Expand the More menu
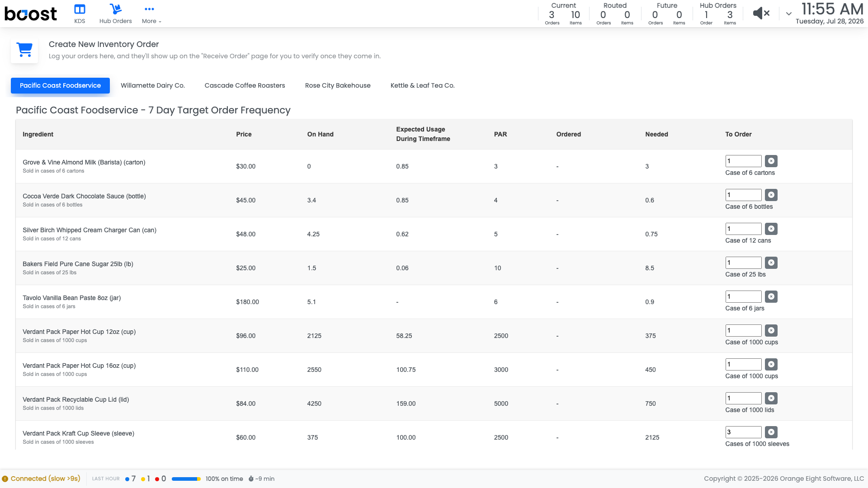This screenshot has height=488, width=868. [151, 14]
